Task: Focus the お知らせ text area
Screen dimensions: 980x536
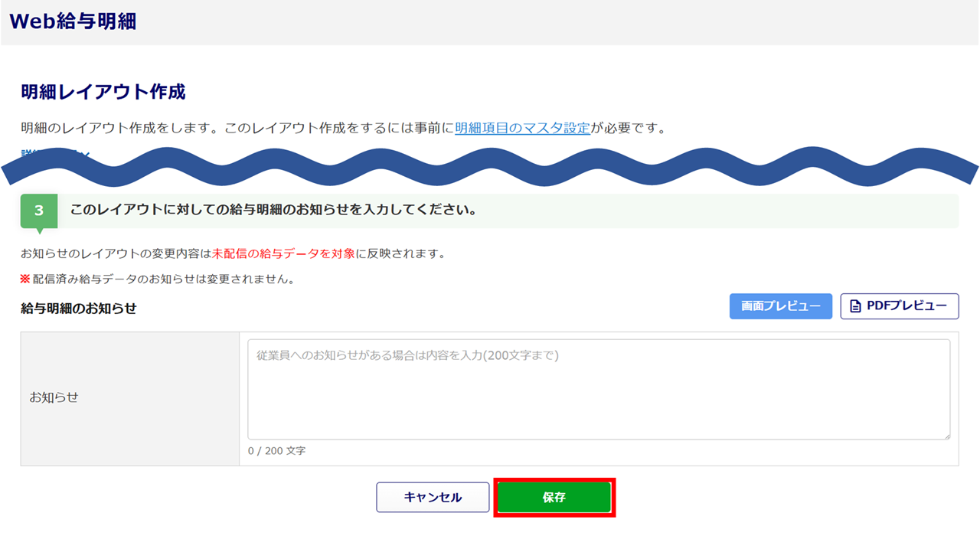Action: (x=598, y=389)
